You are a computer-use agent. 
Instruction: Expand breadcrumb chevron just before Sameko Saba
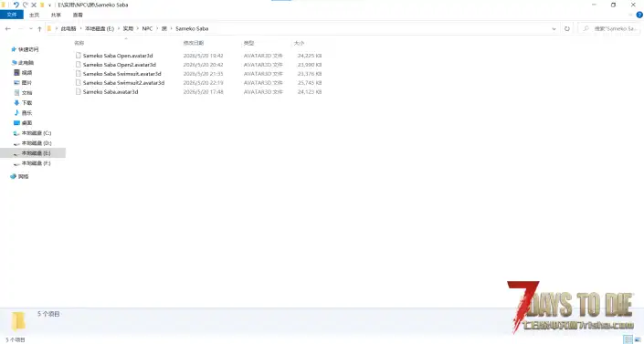(171, 28)
